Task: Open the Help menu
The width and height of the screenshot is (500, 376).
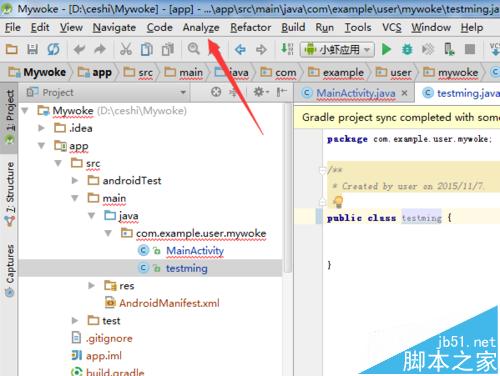Action: (x=472, y=27)
